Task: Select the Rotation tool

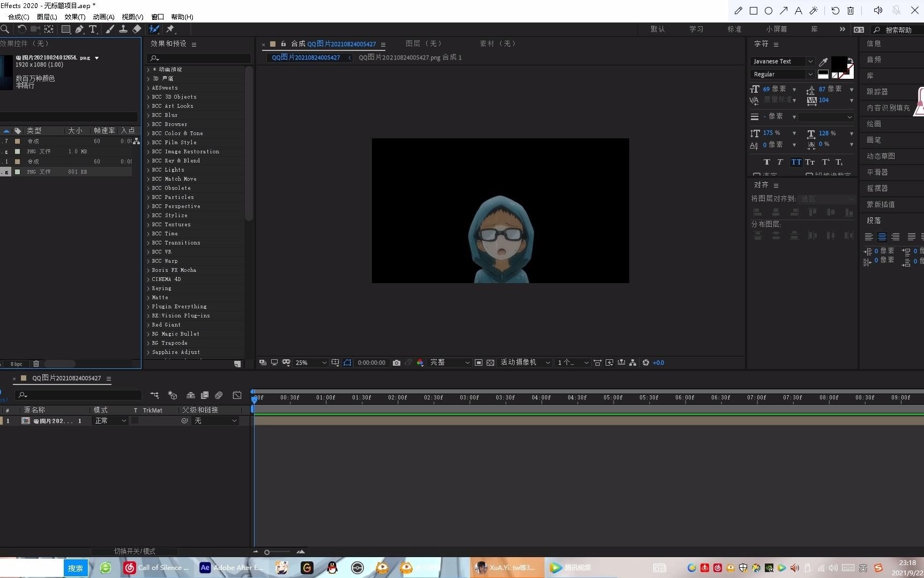Action: (x=21, y=29)
